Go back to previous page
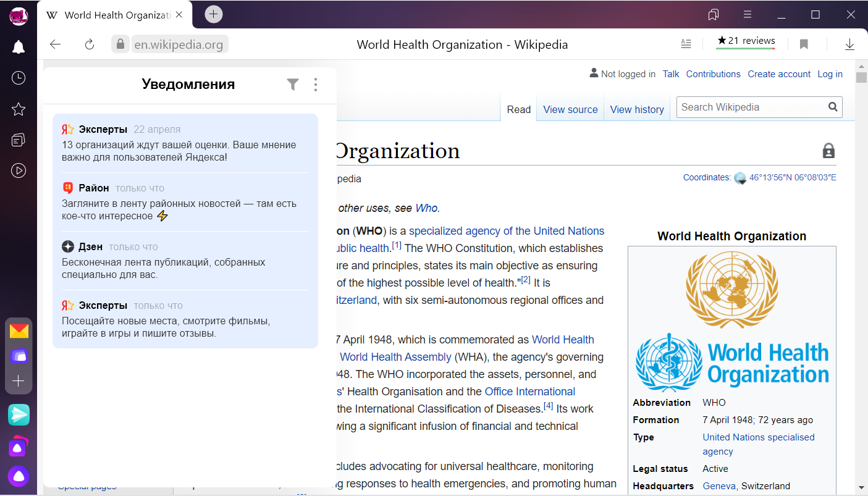 click(55, 44)
